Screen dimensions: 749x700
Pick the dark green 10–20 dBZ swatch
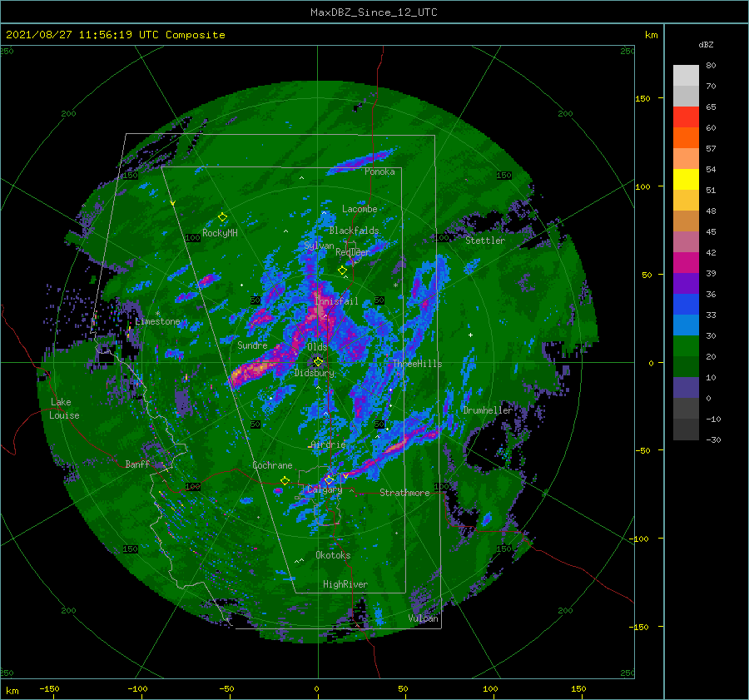[686, 367]
